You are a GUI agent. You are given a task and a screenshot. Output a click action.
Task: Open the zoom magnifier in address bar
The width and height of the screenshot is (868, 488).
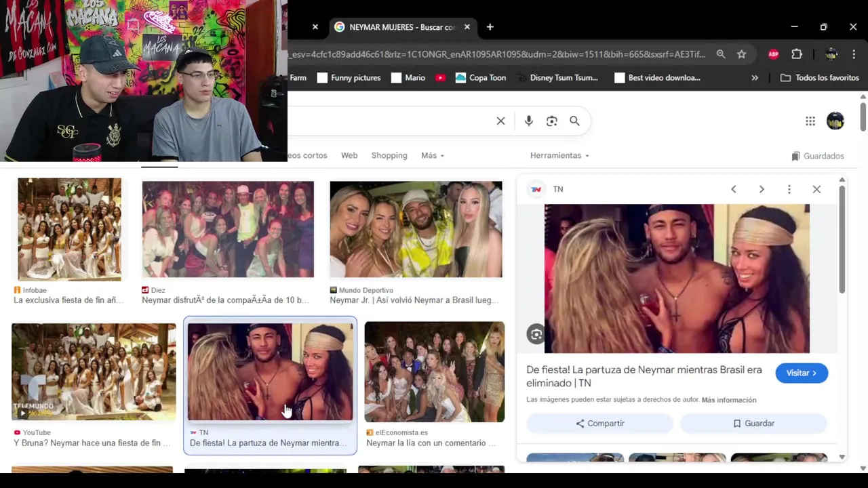tap(721, 54)
